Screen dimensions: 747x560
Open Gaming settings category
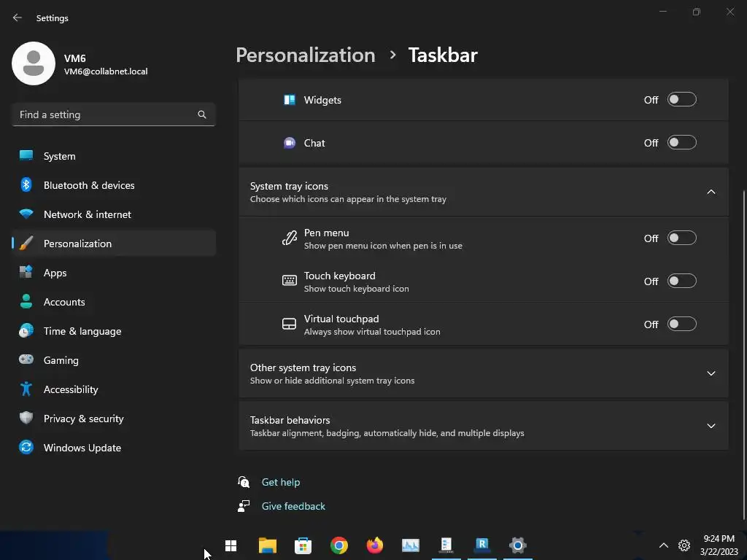113,360
